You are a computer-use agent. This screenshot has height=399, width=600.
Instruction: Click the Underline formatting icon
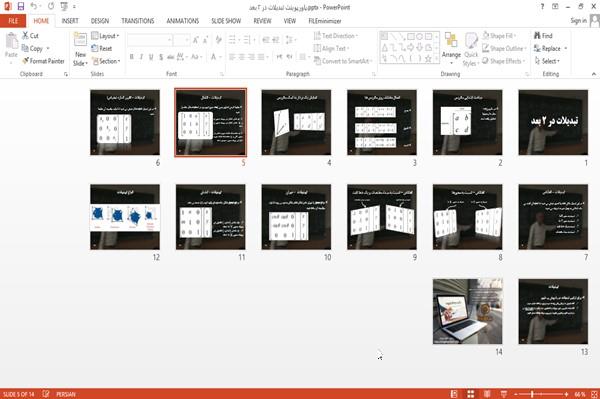coord(151,57)
